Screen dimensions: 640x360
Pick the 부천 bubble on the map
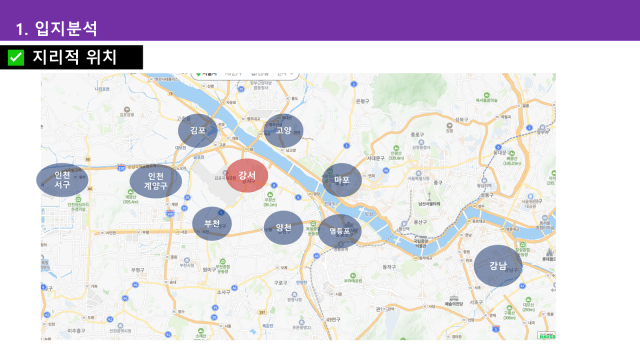[212, 224]
